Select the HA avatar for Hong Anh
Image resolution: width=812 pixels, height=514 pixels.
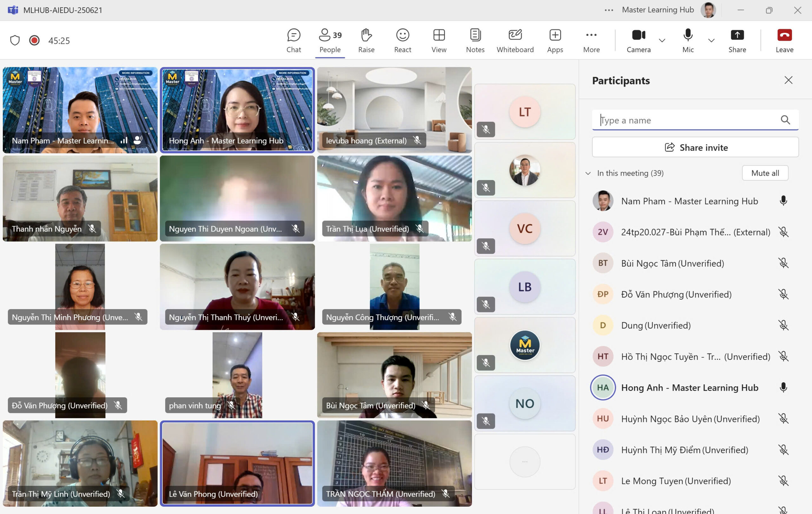coord(603,387)
